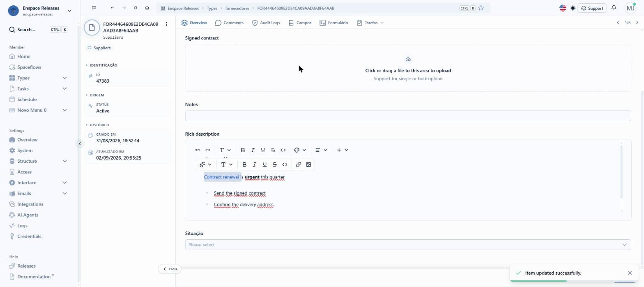Switch to the Comments tab
The height and width of the screenshot is (287, 644).
click(x=229, y=23)
